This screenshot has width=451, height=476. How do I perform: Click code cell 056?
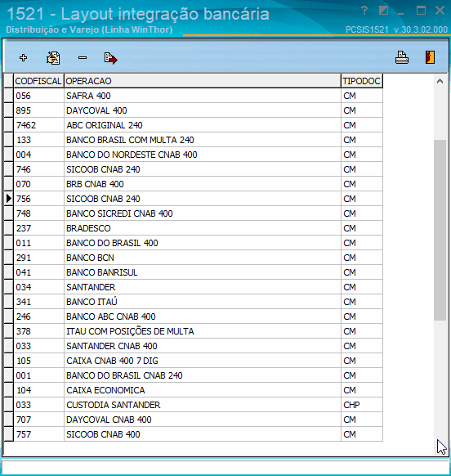(x=38, y=96)
